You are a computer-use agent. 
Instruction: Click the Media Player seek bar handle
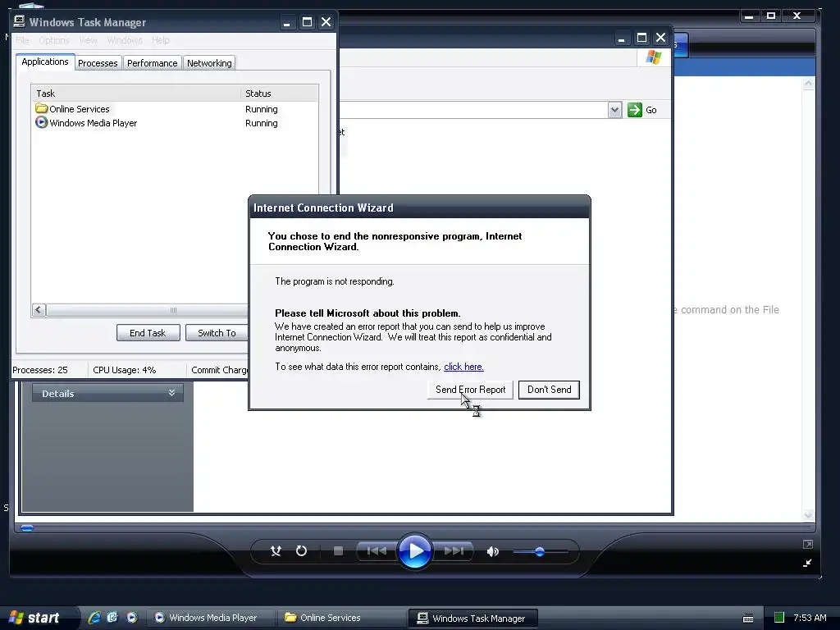27,527
